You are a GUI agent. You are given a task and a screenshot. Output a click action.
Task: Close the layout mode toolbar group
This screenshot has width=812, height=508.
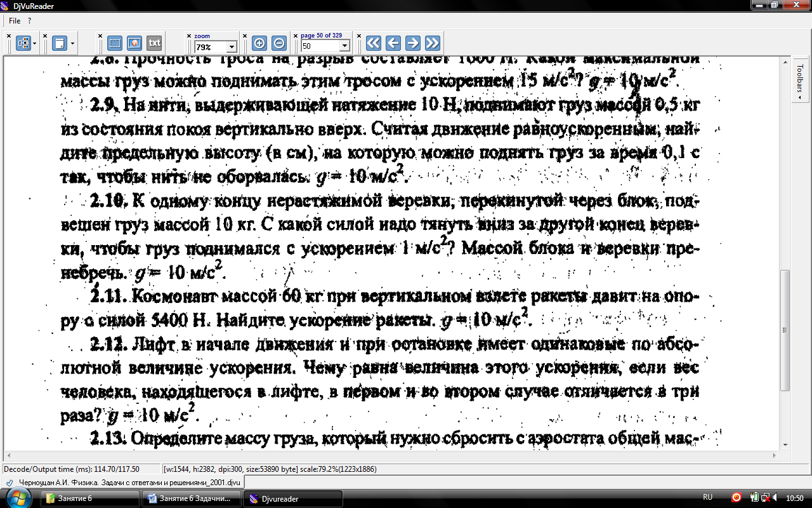10,36
